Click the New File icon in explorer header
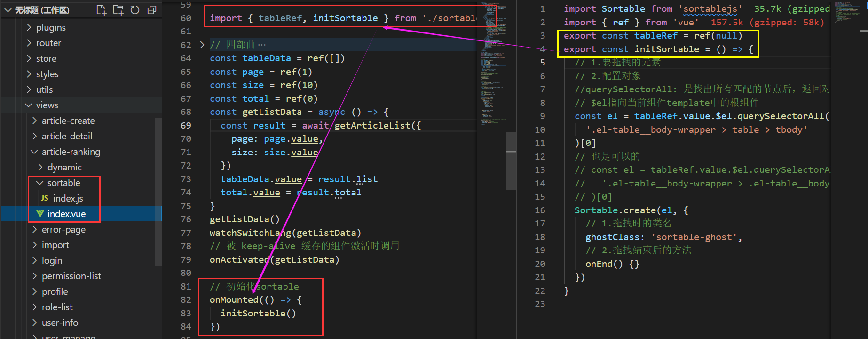Screen dimensions: 868x339 (101, 10)
